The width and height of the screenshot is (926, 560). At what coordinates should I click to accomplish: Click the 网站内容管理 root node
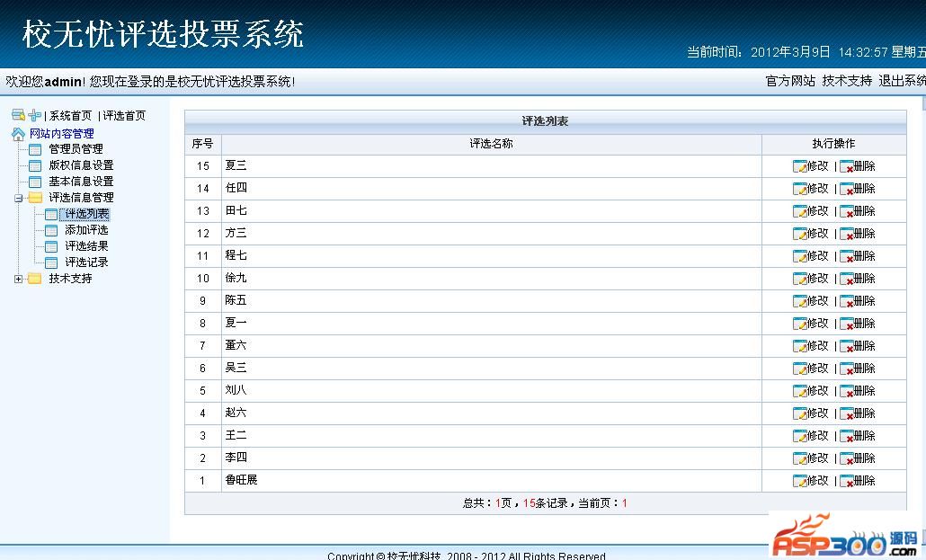[62, 134]
